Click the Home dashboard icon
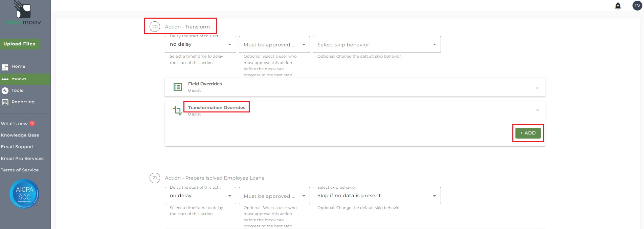 click(x=5, y=67)
